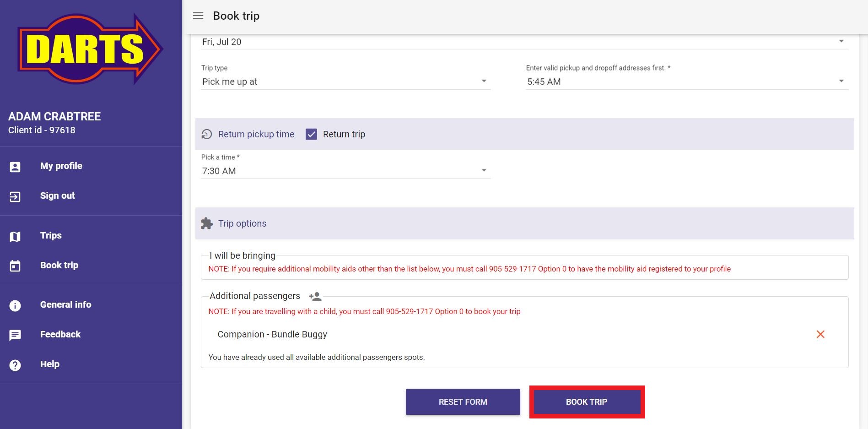
Task: Click the DARTS logo
Action: pos(90,49)
